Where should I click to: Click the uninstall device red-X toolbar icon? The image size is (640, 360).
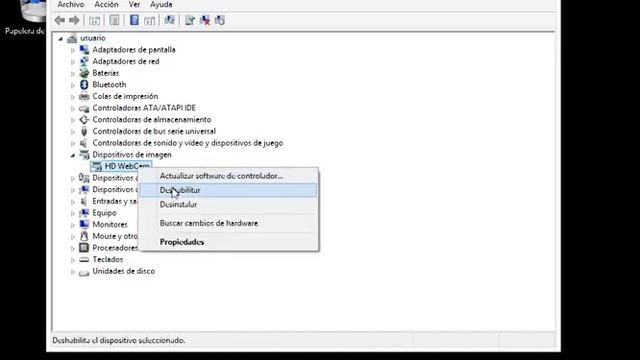coord(205,20)
